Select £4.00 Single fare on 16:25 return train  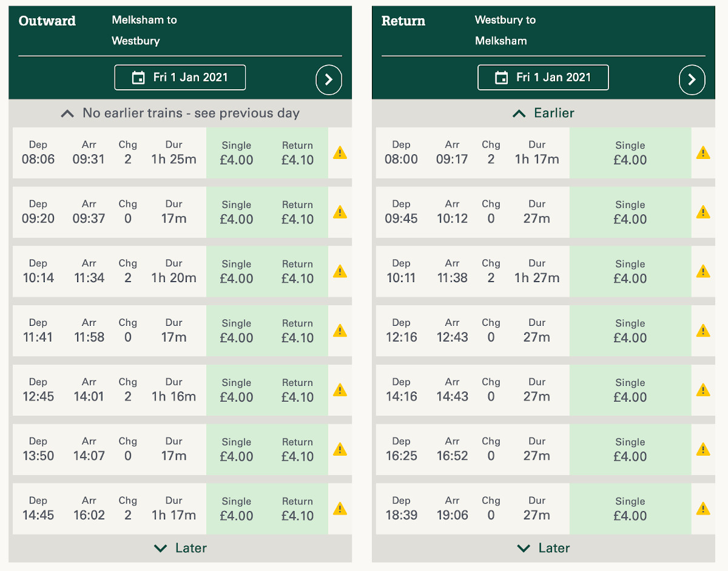pos(630,450)
